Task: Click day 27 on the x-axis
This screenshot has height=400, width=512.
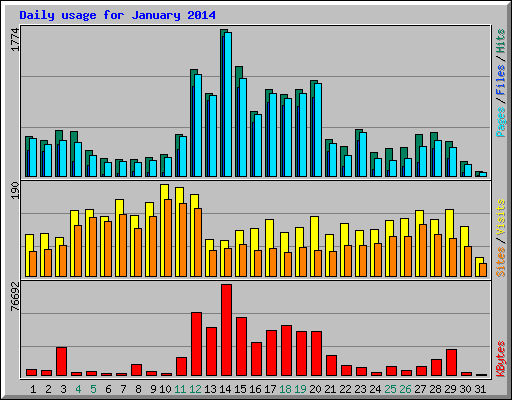Action: [x=420, y=389]
